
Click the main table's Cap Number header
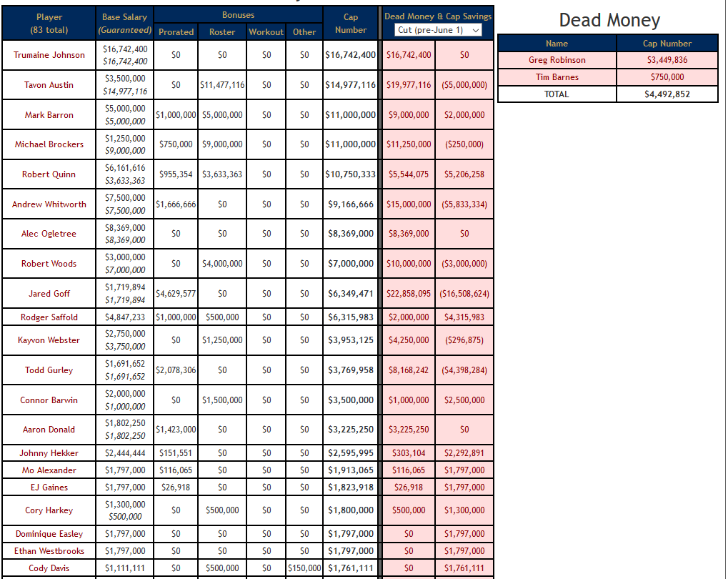pyautogui.click(x=351, y=24)
